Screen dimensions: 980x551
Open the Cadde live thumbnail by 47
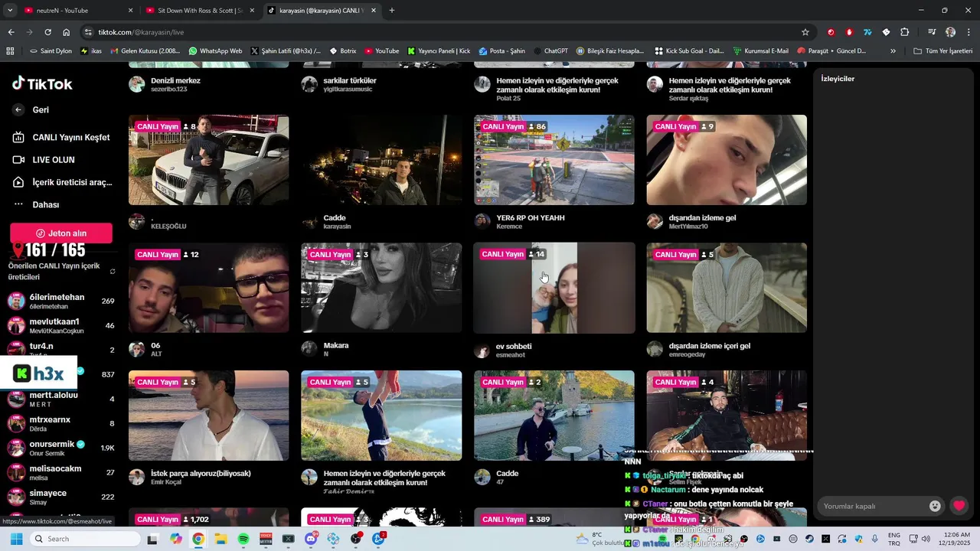[554, 416]
